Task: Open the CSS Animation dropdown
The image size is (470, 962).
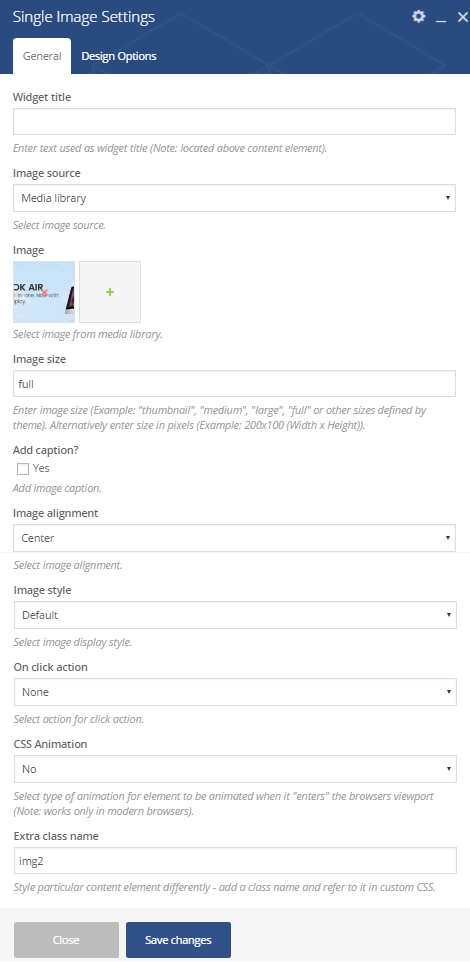Action: (x=235, y=769)
